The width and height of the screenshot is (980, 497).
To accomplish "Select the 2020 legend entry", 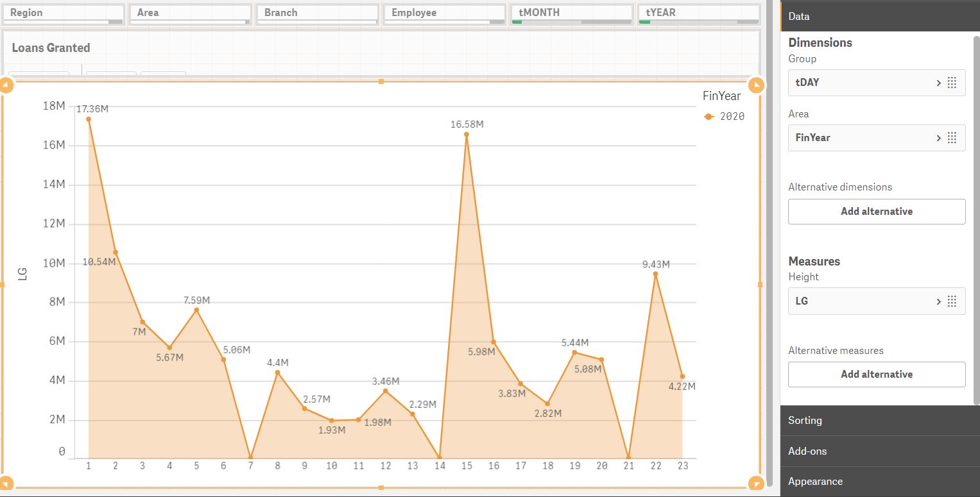I will point(725,117).
